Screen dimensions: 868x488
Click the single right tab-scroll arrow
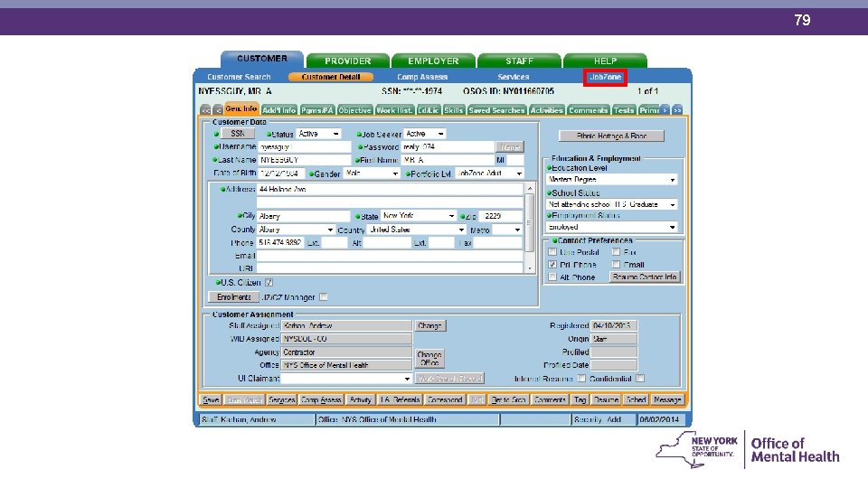click(x=665, y=110)
